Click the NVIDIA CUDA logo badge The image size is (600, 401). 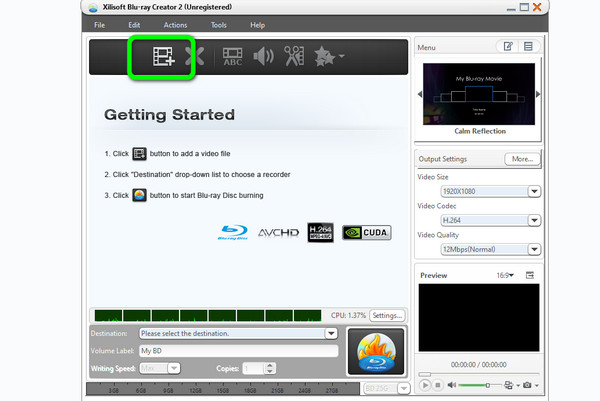point(367,233)
